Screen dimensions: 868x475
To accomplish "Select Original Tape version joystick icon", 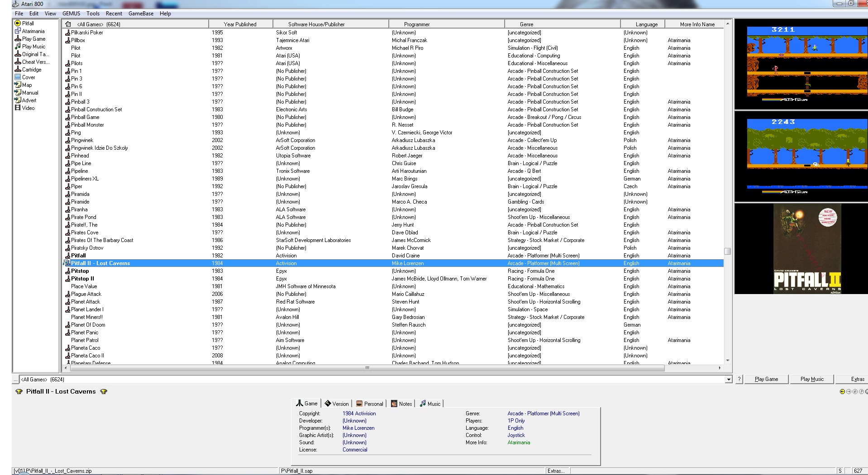I will pos(18,54).
